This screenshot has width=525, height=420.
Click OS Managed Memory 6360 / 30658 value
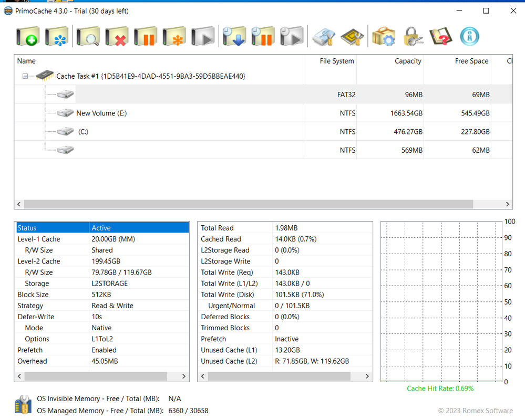click(x=188, y=411)
